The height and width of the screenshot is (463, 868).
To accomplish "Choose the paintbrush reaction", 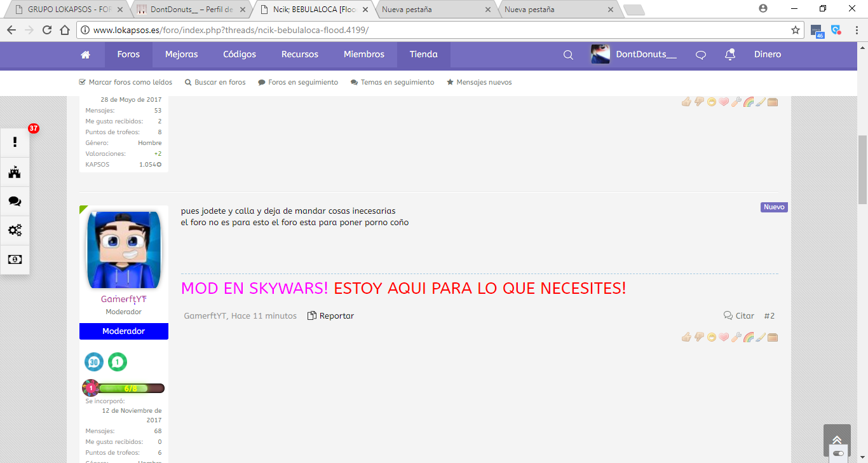I will tap(761, 337).
